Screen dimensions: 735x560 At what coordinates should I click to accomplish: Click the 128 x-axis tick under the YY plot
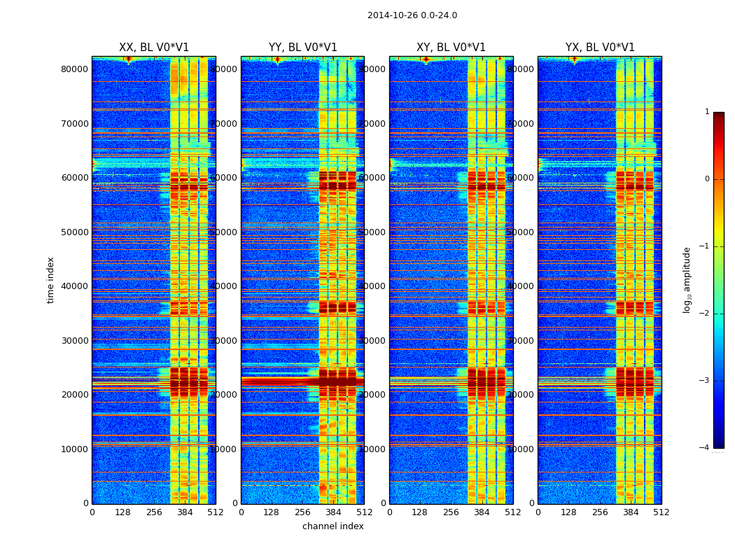[272, 512]
